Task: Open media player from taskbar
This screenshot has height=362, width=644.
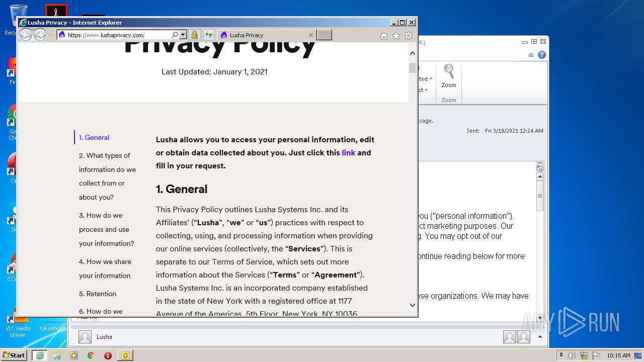Action: (74, 355)
